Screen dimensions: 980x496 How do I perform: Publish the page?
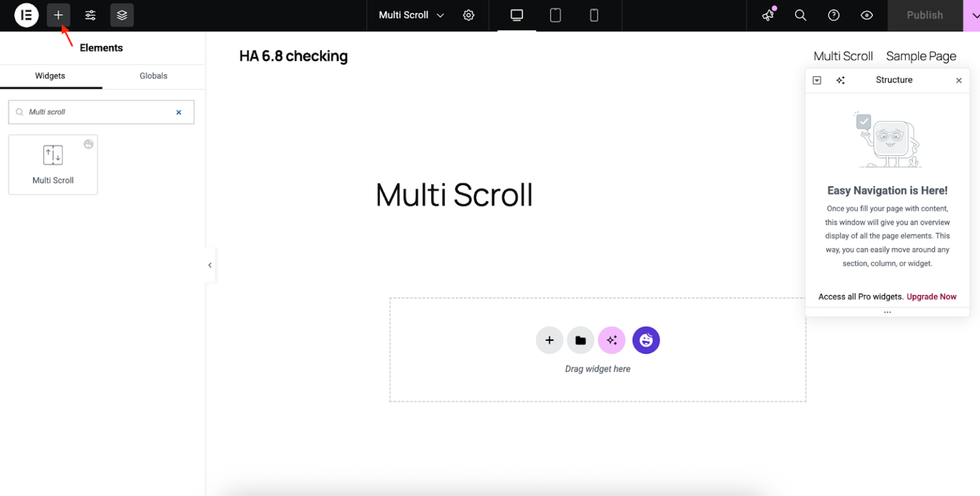[x=924, y=15]
